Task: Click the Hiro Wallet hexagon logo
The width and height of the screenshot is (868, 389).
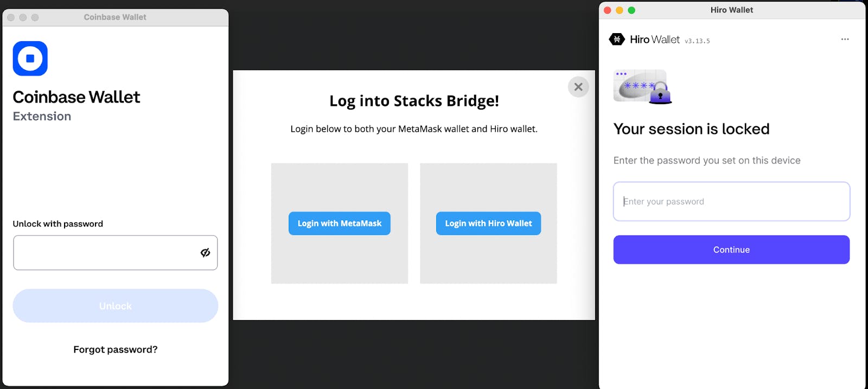Action: [617, 39]
